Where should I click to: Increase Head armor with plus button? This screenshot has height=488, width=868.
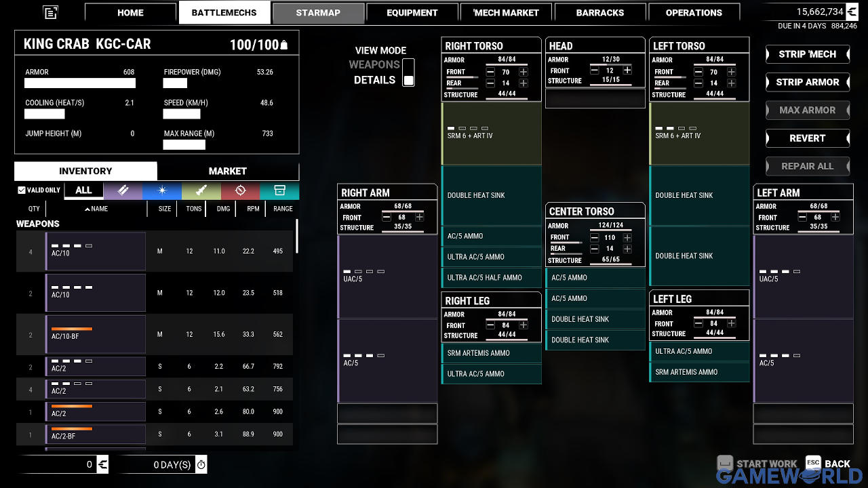(627, 70)
